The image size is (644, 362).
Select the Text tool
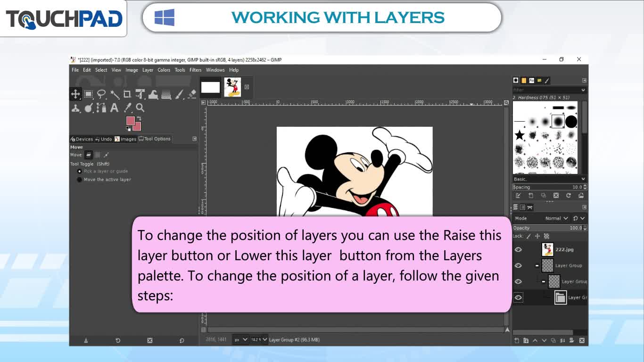click(114, 108)
